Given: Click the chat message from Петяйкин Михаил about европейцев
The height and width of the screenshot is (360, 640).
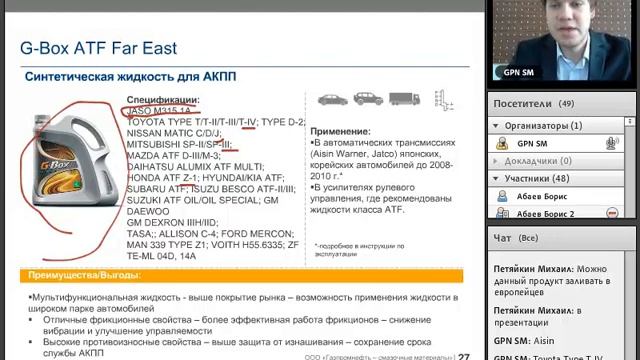Looking at the screenshot, I should click(x=552, y=280).
